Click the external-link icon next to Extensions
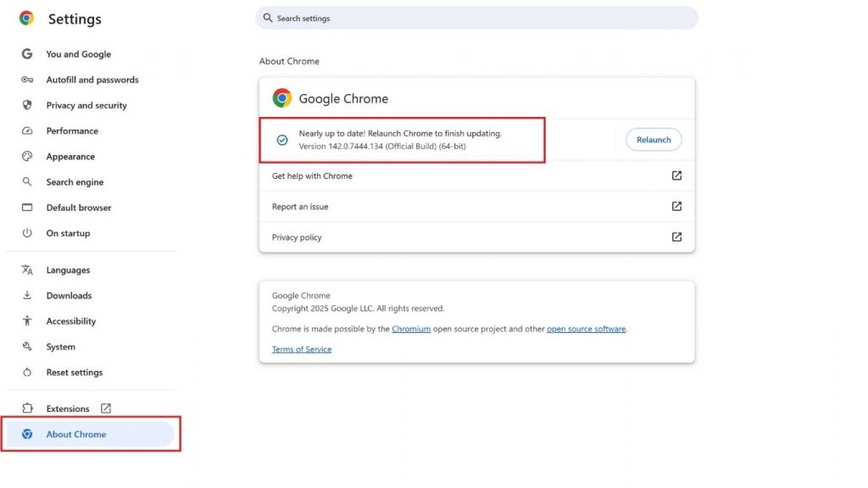 click(x=105, y=408)
